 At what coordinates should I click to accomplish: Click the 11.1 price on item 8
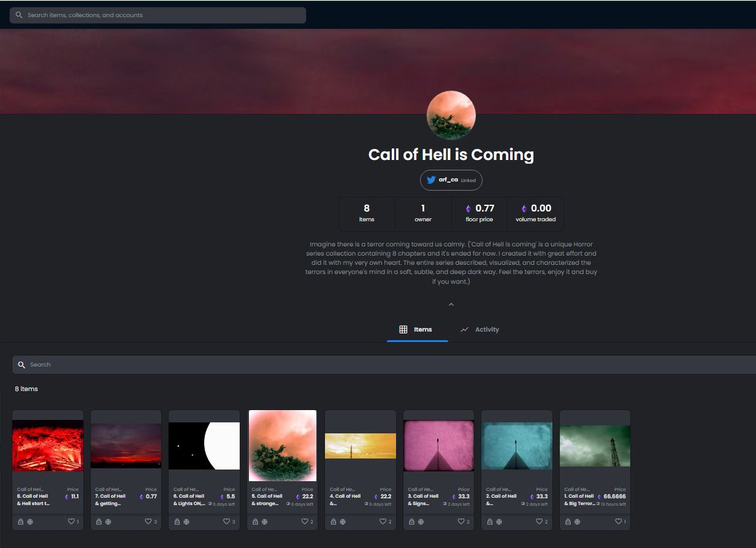(75, 496)
